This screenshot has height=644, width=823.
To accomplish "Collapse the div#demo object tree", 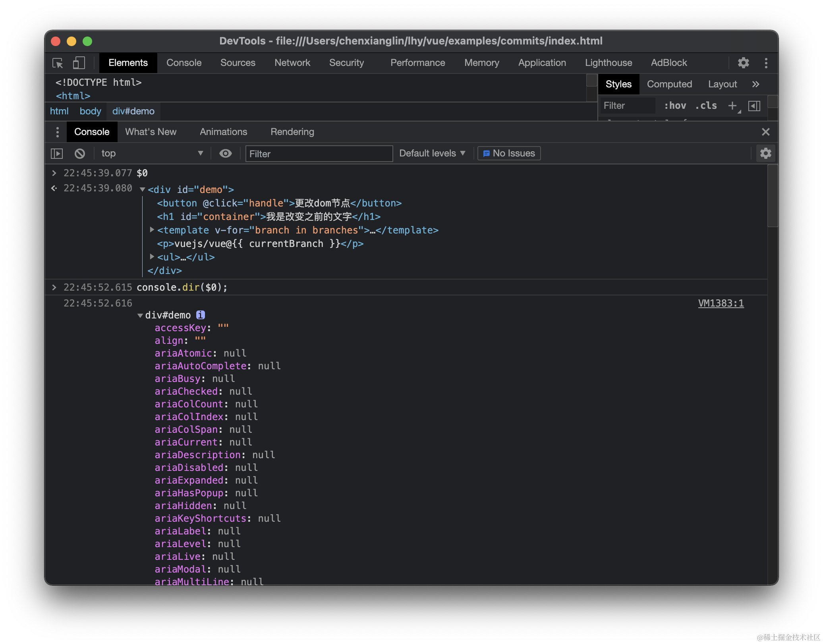I will (x=140, y=316).
